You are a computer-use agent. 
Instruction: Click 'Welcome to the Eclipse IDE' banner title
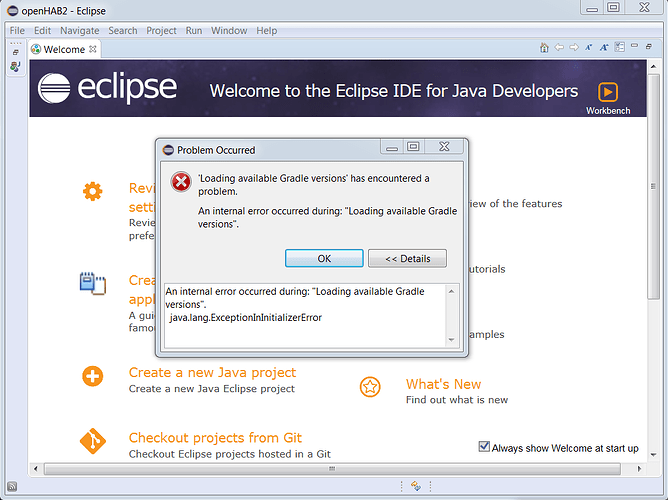(394, 91)
